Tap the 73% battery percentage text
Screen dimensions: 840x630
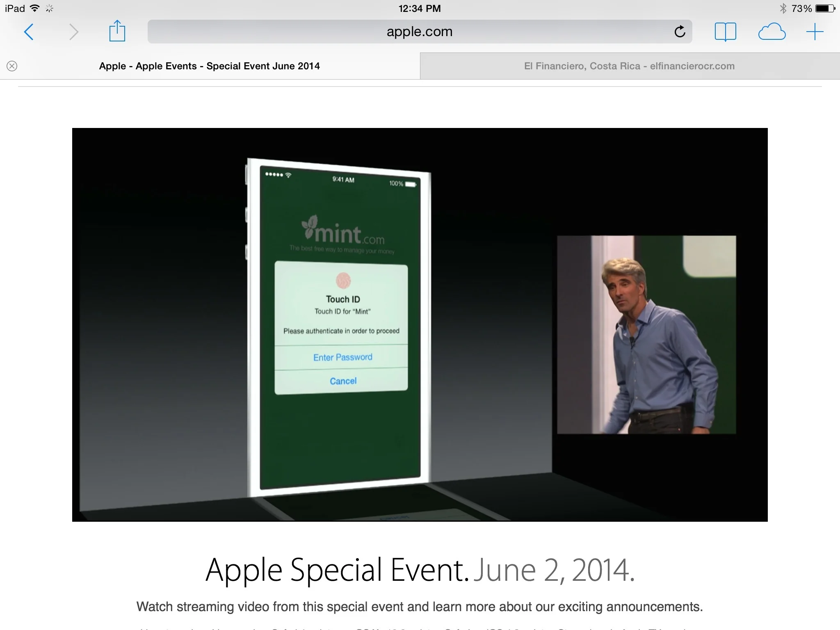(801, 8)
